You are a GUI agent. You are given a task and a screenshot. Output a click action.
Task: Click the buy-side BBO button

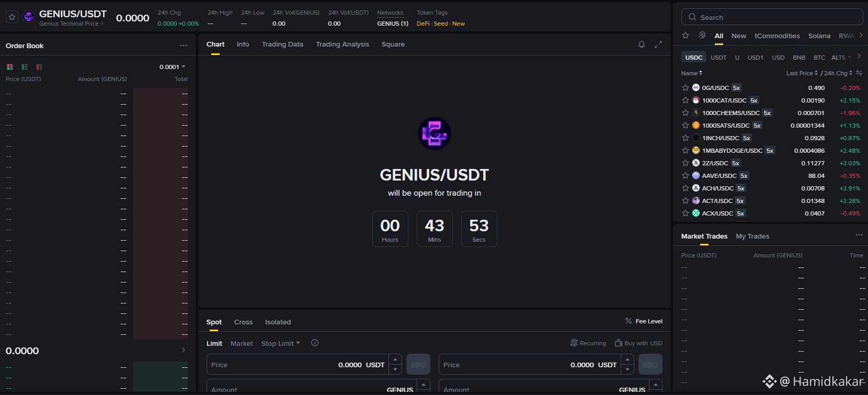(x=418, y=365)
